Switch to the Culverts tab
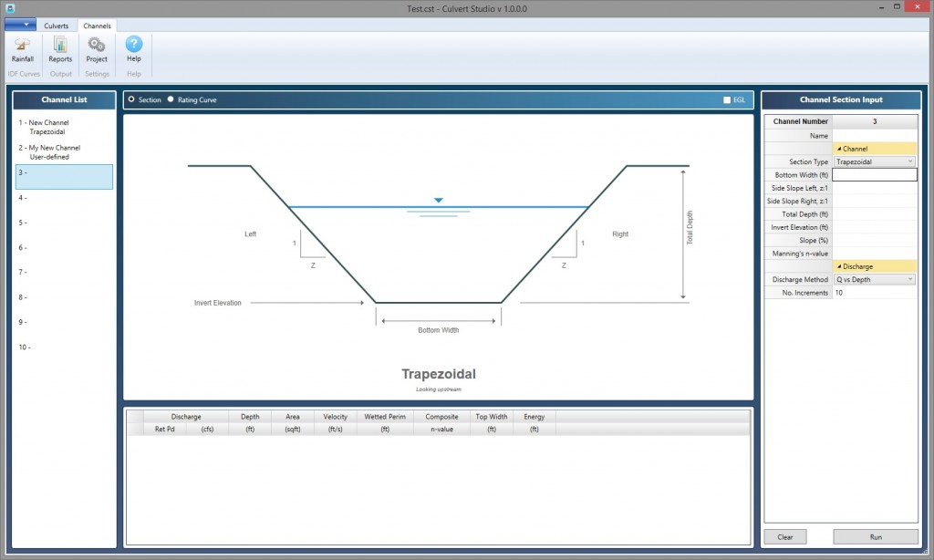934x560 pixels. [x=57, y=25]
